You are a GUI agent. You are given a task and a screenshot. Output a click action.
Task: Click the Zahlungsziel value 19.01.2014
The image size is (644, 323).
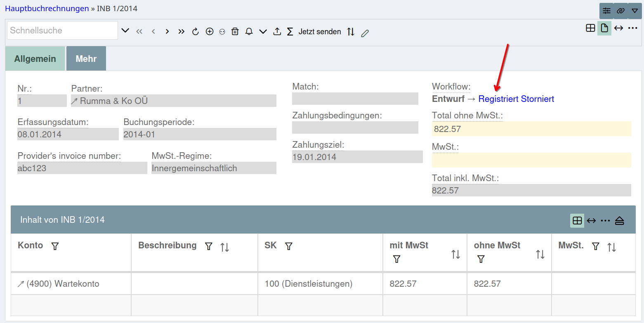pos(357,157)
